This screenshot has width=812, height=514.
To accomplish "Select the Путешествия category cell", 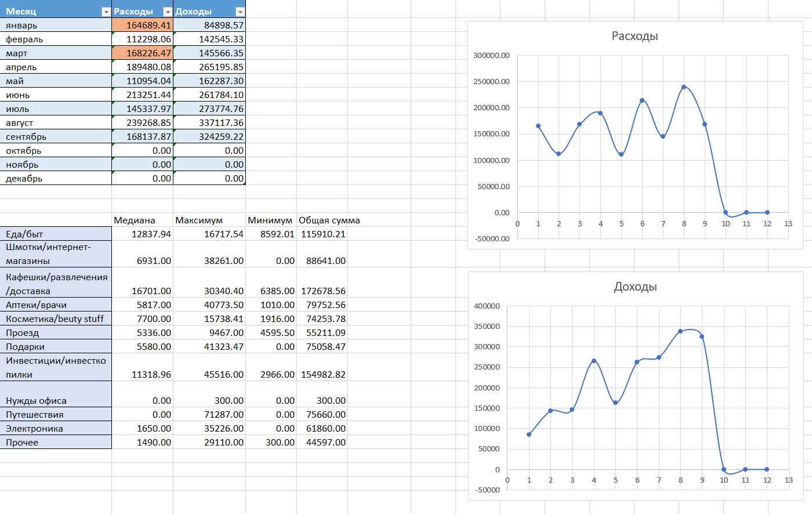I will [56, 414].
